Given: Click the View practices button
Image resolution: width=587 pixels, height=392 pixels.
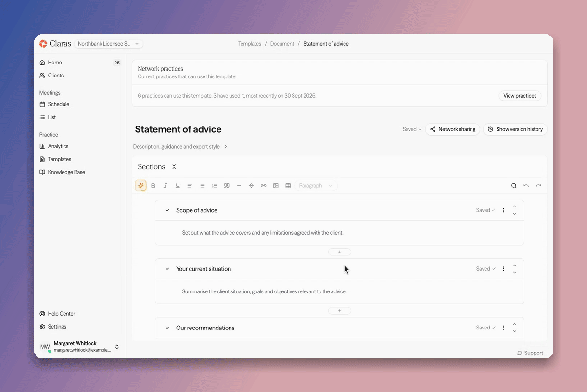Looking at the screenshot, I should point(520,96).
